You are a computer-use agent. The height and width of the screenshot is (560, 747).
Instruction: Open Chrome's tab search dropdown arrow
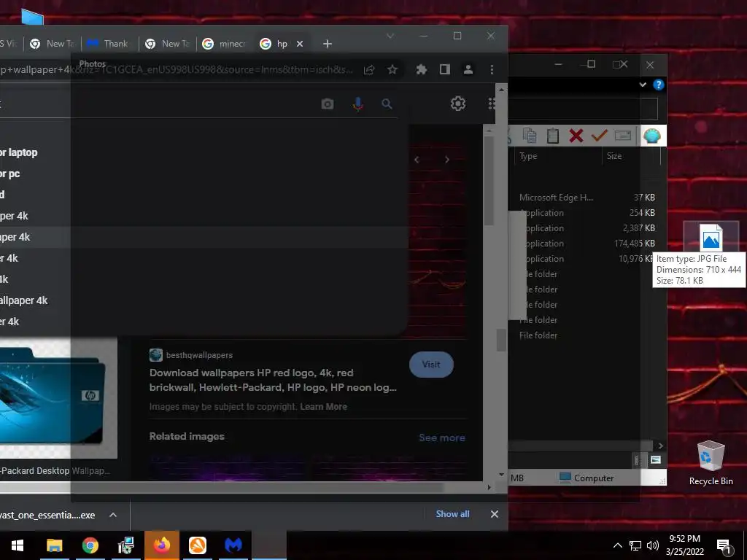390,36
